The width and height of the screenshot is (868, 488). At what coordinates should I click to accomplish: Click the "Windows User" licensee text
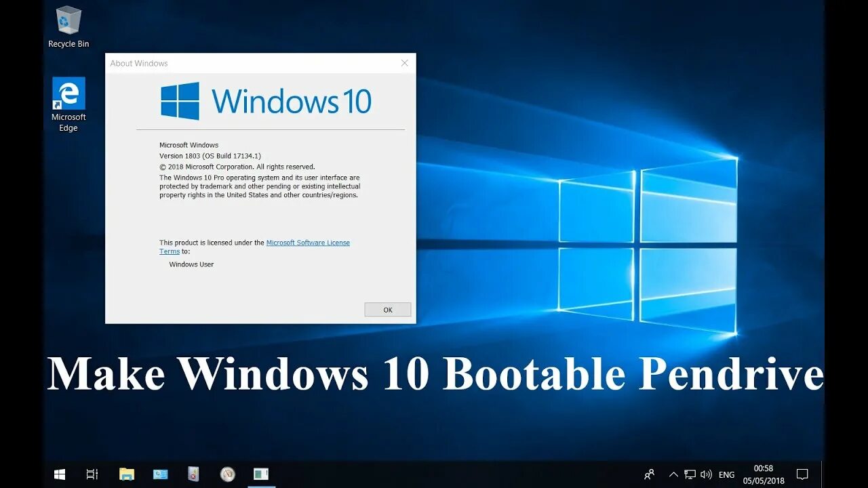[x=191, y=264]
